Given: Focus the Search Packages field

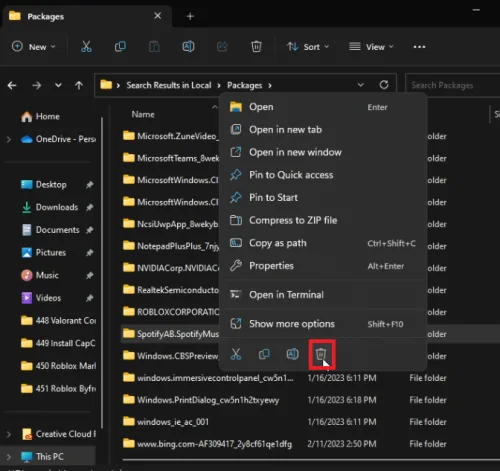Looking at the screenshot, I should pos(453,85).
